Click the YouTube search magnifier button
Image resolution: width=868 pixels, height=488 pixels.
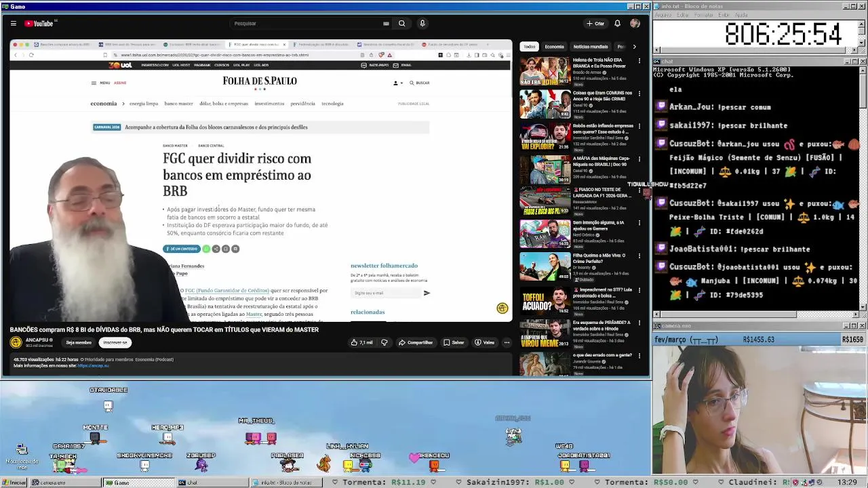pyautogui.click(x=401, y=23)
